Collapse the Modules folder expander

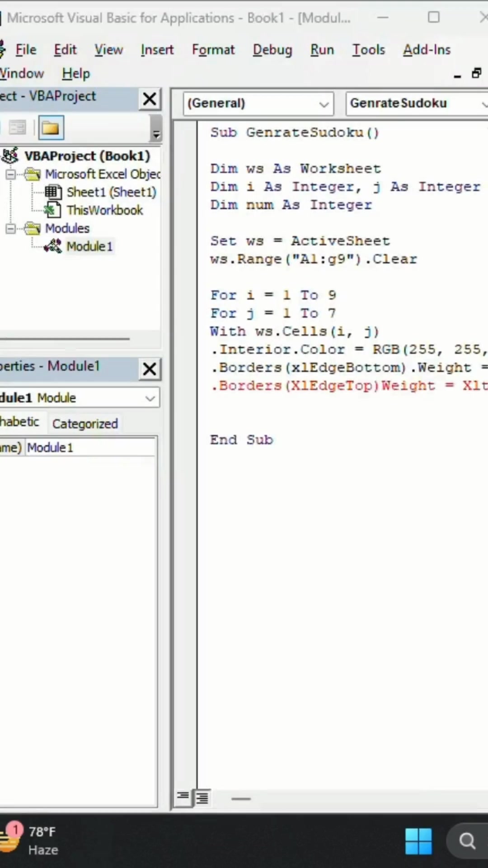[x=10, y=229]
